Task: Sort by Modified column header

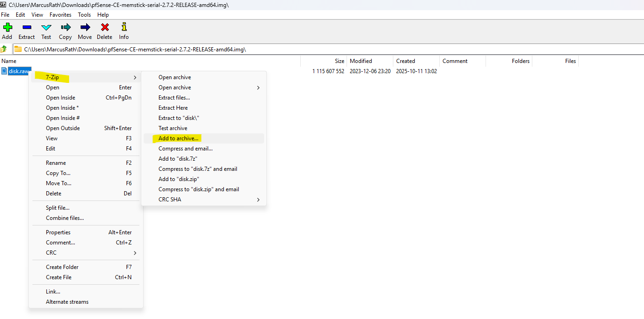Action: click(x=370, y=61)
